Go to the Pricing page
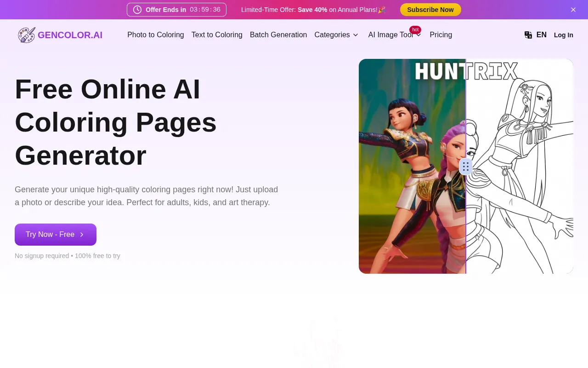Screen dimensions: 588x368 pos(441,35)
